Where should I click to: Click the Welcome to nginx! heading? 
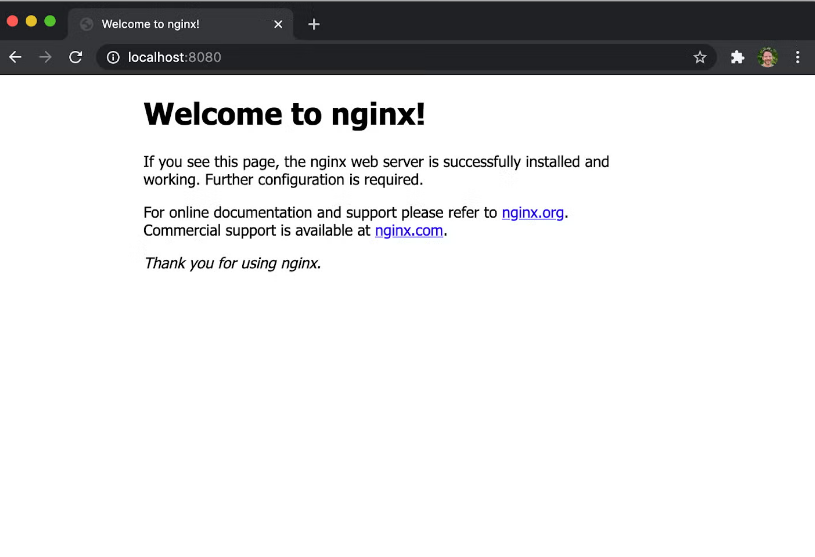pyautogui.click(x=284, y=114)
